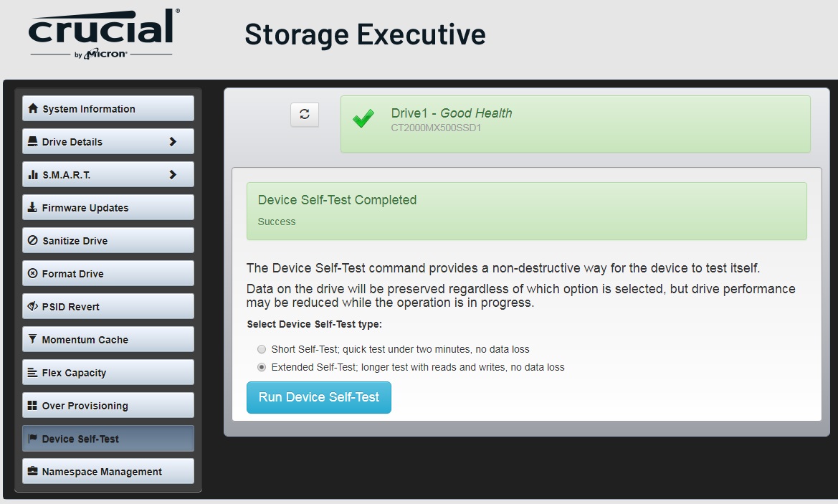Select the Extended Self-Test radio option
The height and width of the screenshot is (504, 838).
pyautogui.click(x=262, y=367)
